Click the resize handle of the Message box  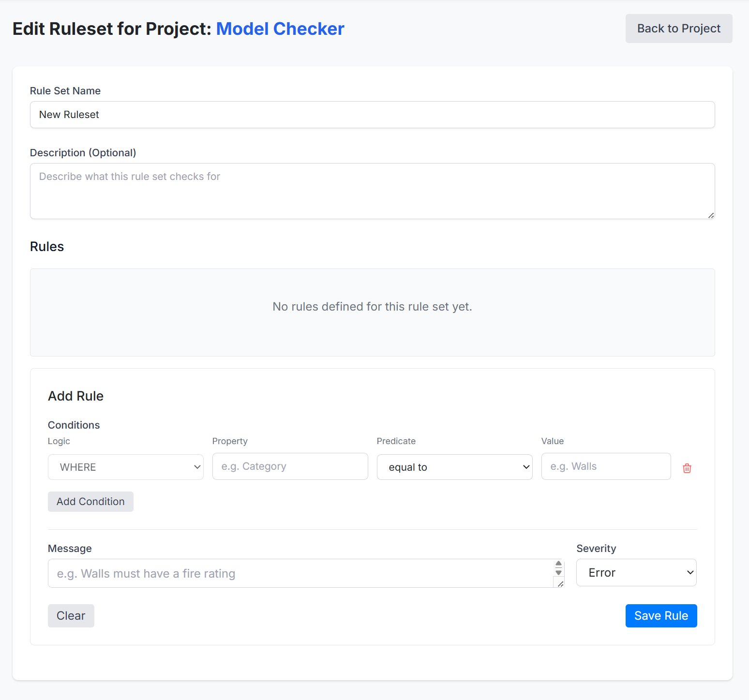[560, 584]
